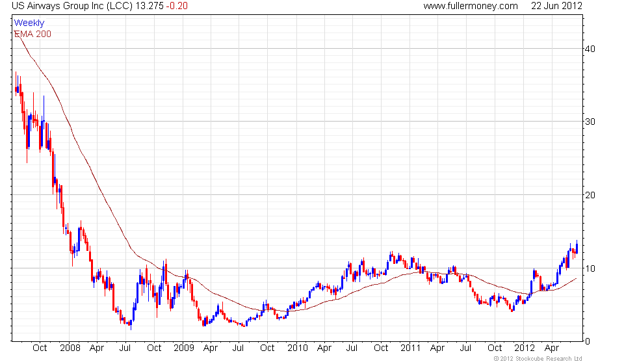The width and height of the screenshot is (637, 364).
Task: Click the price change value -0.20
Action: 177,6
